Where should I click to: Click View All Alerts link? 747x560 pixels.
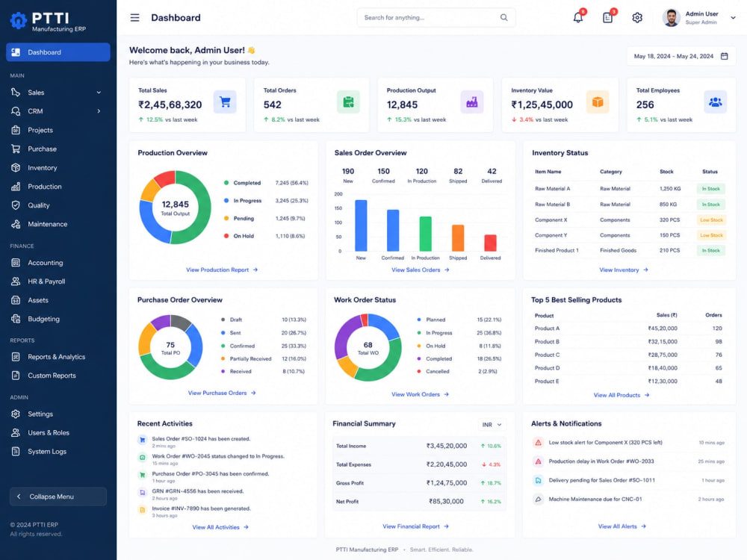click(622, 526)
